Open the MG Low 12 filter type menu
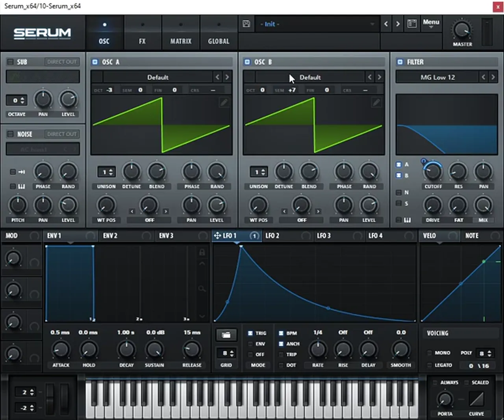The image size is (504, 420). [437, 77]
